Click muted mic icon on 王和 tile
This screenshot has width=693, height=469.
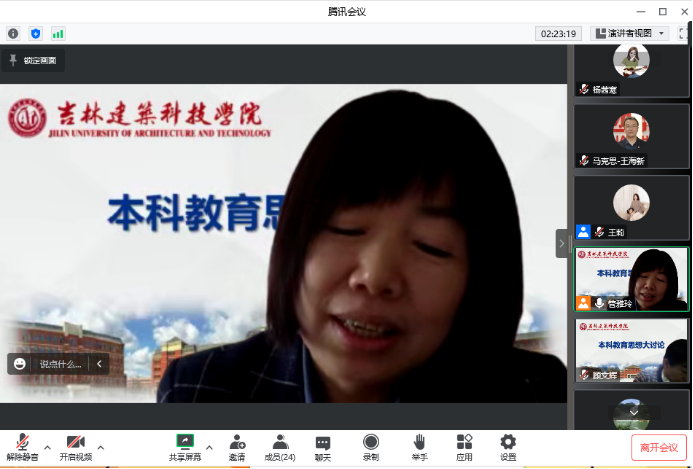click(600, 232)
